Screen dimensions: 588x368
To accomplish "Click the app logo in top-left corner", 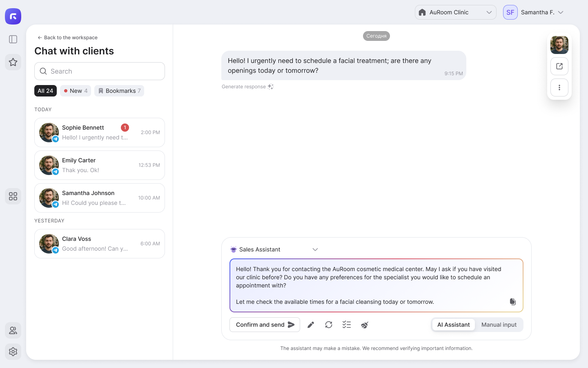I will pyautogui.click(x=13, y=16).
